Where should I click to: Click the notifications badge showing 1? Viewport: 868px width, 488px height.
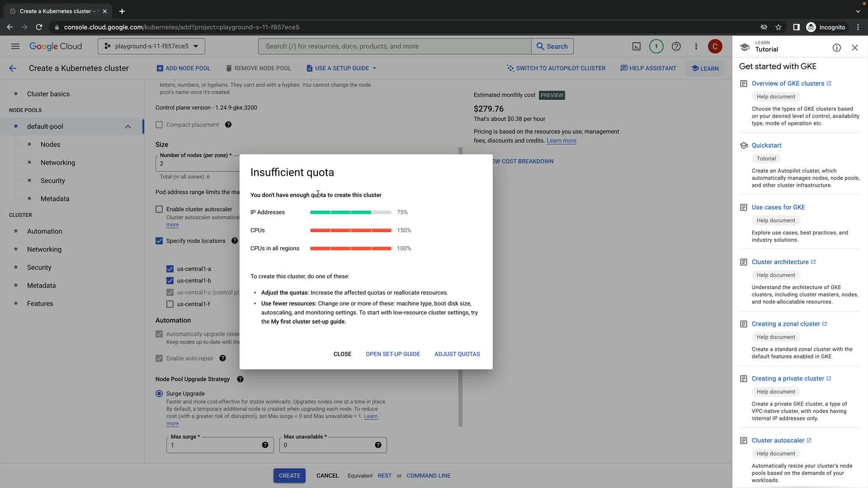click(656, 47)
